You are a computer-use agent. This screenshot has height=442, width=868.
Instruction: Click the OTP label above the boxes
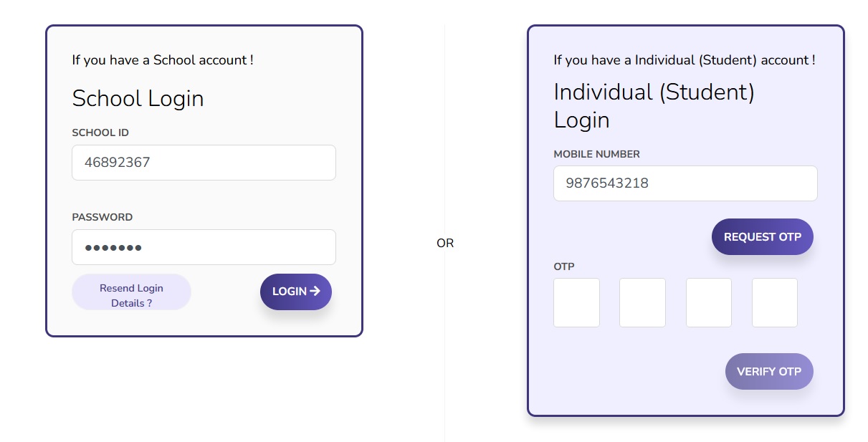564,266
